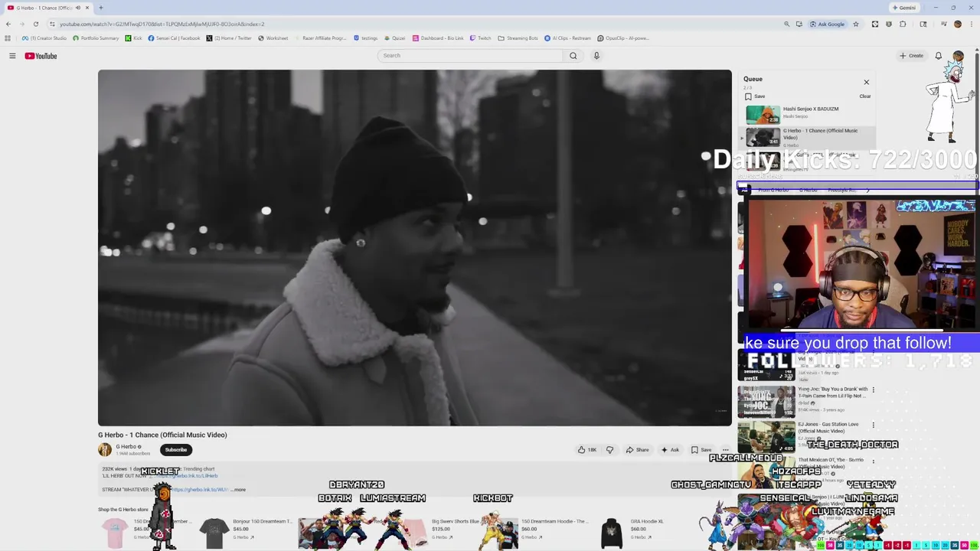Open the Worksheet bookmark

(x=273, y=38)
